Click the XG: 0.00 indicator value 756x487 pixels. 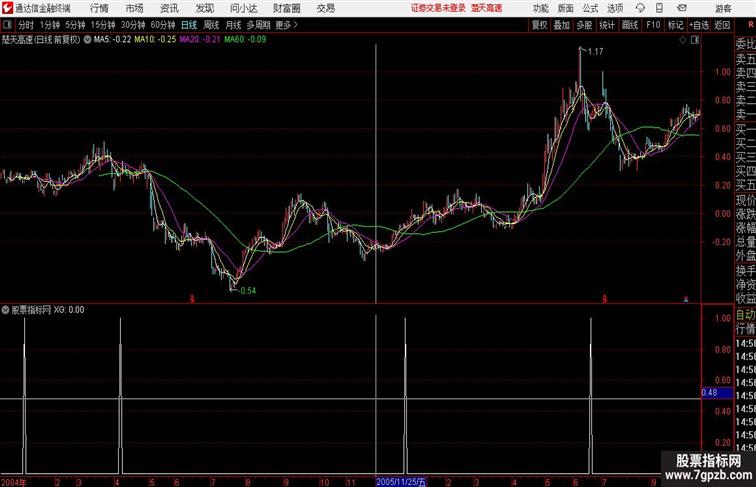[69, 310]
